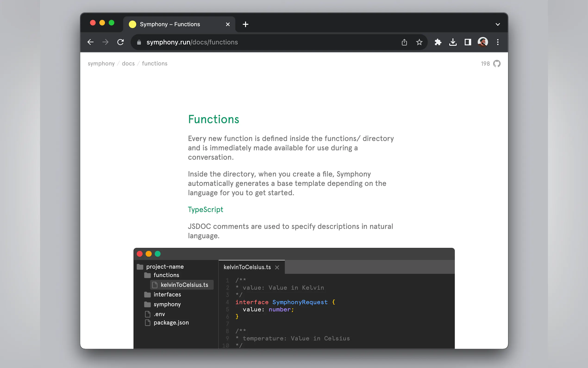Open a new browser tab
Viewport: 588px width, 368px height.
tap(246, 24)
